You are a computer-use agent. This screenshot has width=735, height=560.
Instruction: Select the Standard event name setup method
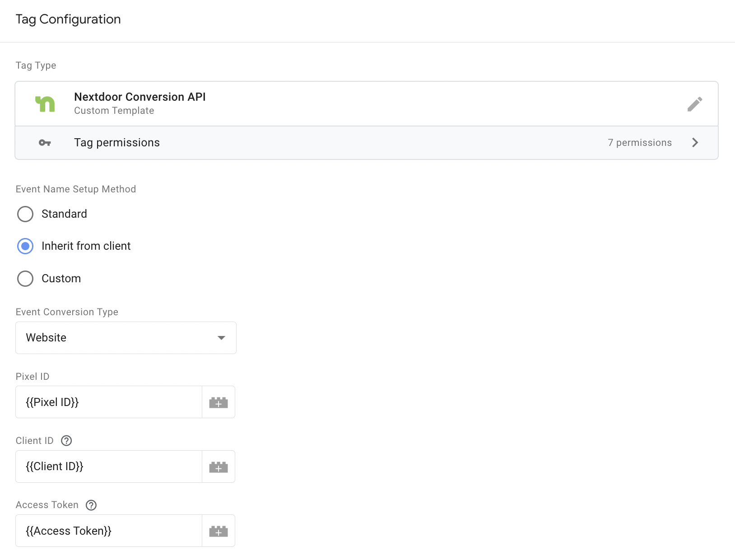pyautogui.click(x=25, y=214)
